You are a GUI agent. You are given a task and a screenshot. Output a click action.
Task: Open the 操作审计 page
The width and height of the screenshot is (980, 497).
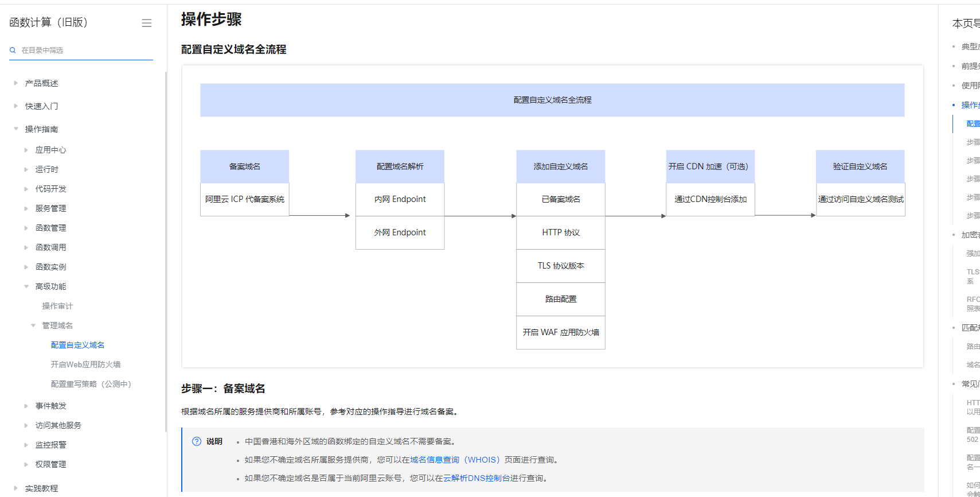point(57,306)
